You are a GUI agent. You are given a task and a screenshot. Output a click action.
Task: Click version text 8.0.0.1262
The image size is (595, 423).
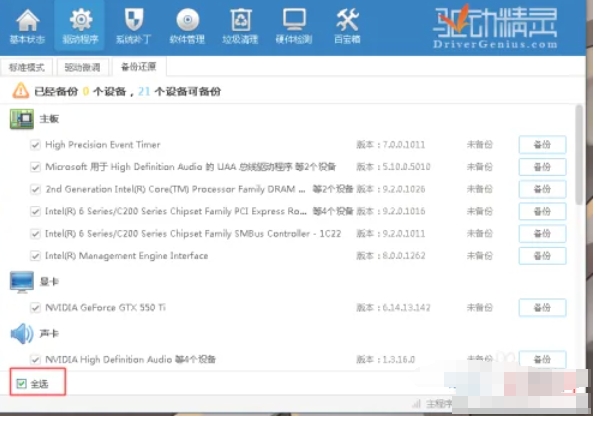(404, 256)
